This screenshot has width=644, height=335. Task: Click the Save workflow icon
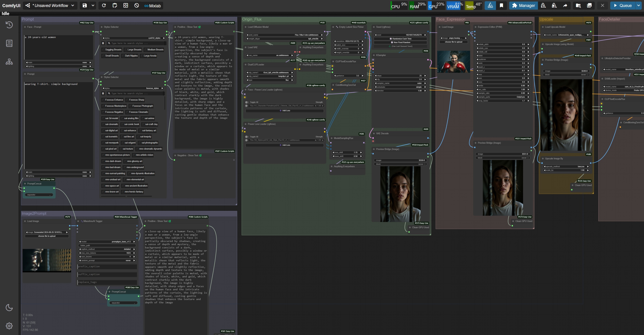84,6
